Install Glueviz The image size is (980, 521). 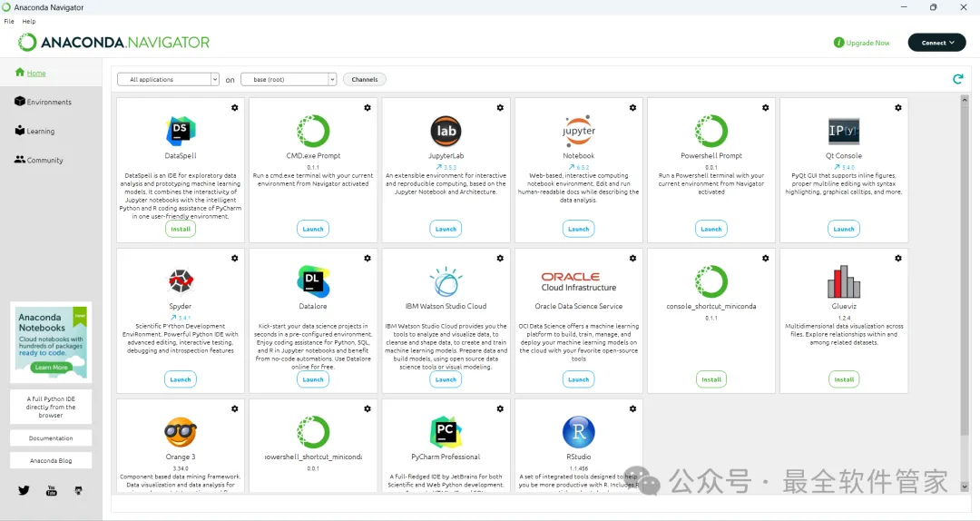pyautogui.click(x=844, y=379)
